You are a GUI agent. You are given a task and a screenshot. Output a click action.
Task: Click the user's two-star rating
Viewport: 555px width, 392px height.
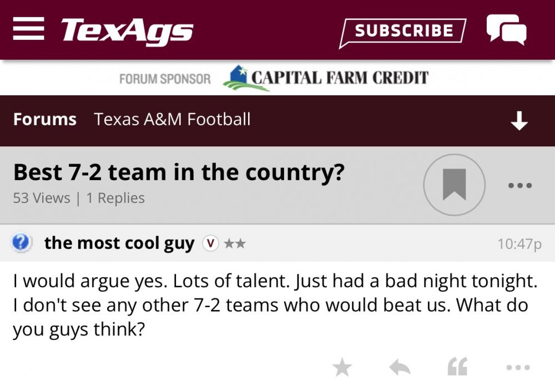(235, 243)
